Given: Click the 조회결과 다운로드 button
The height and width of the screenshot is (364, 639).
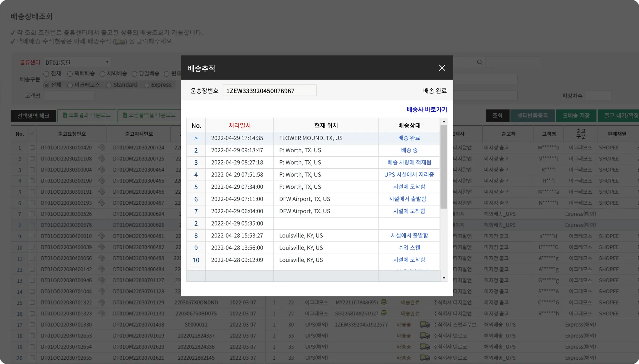Looking at the screenshot, I should (87, 115).
